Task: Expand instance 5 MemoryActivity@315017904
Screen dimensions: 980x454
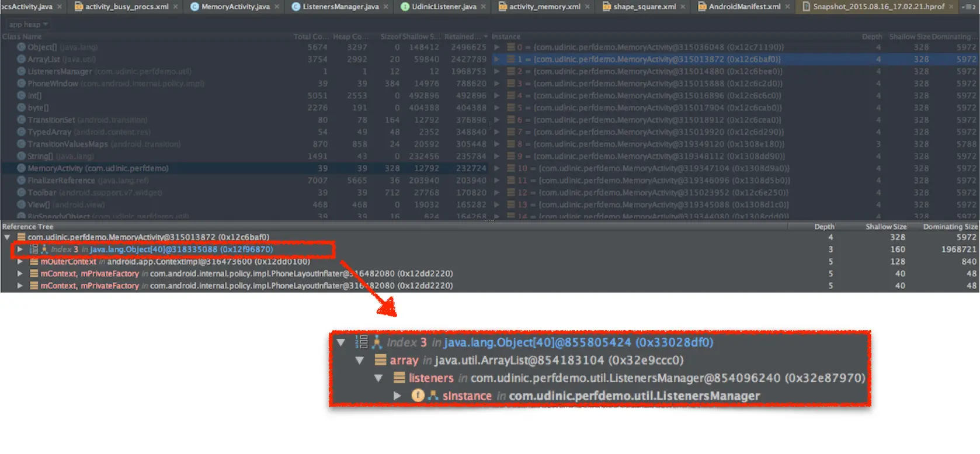Action: [x=497, y=108]
